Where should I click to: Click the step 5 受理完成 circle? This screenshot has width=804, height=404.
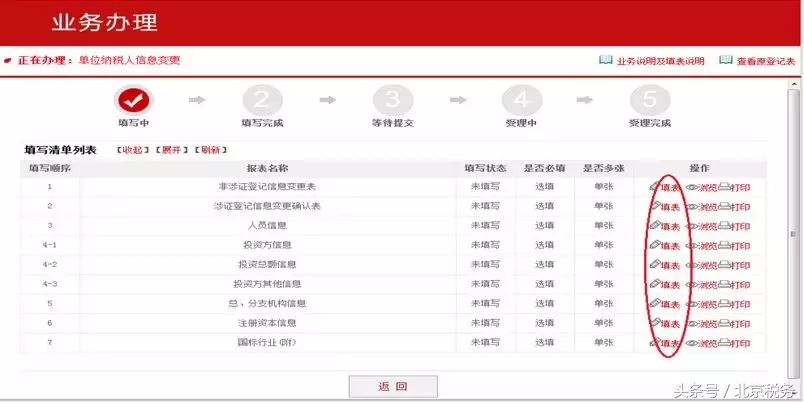[x=650, y=101]
